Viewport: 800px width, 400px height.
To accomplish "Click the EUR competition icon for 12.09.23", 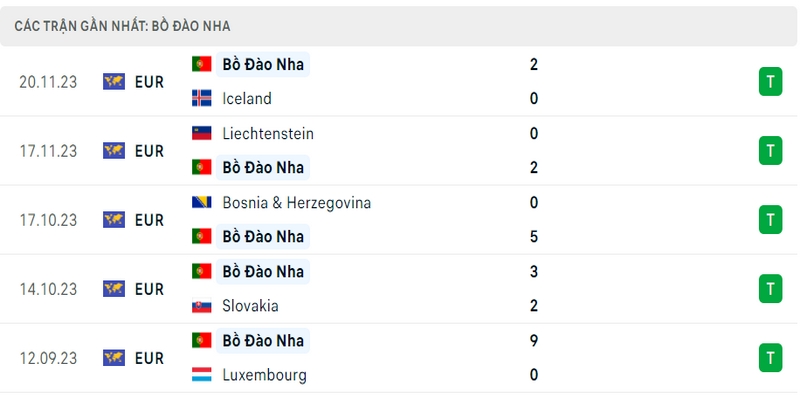I will (x=114, y=358).
